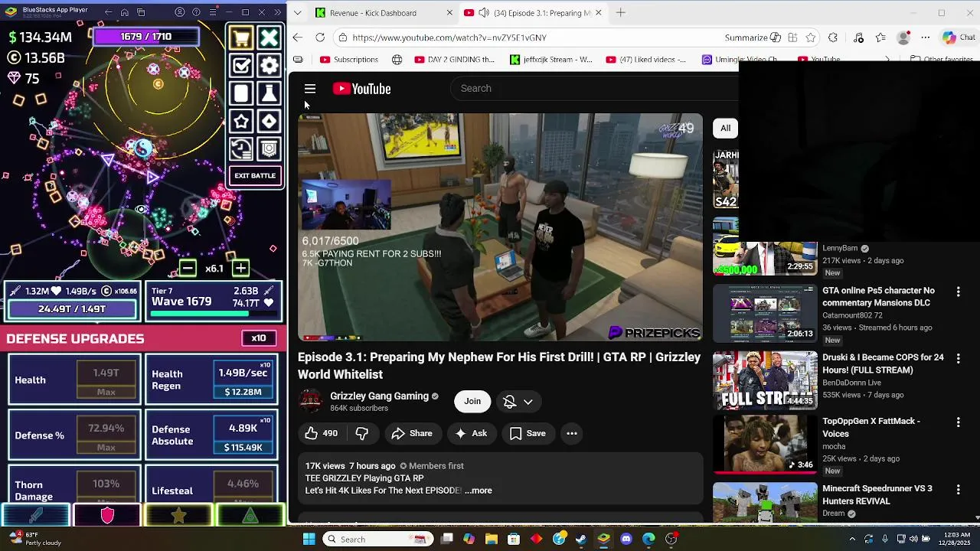Select the green triangle ultimate tab

tap(250, 516)
